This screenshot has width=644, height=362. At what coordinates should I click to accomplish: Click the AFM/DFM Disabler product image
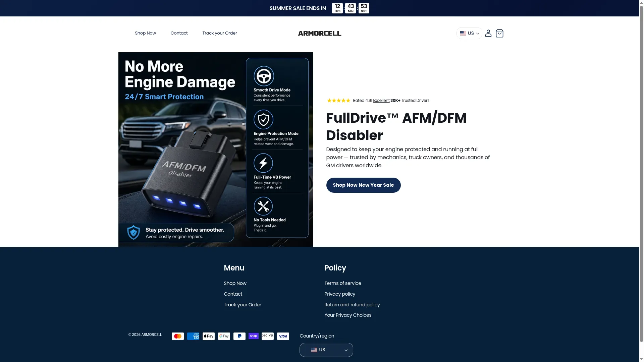[x=216, y=149]
